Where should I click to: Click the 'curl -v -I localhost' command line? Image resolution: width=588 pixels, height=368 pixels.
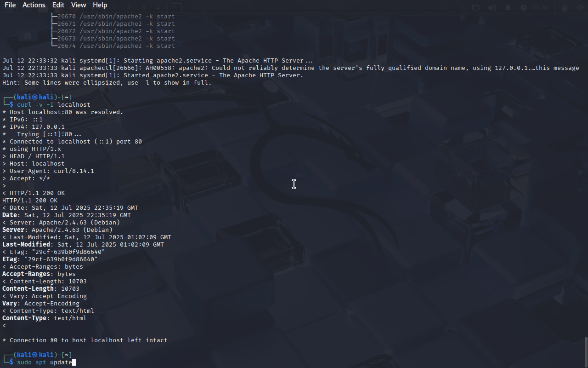[x=54, y=105]
